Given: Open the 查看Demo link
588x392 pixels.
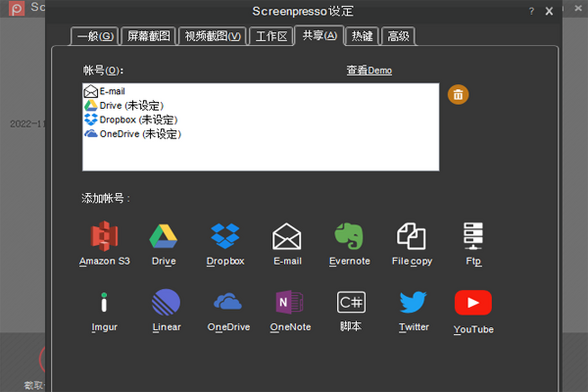Looking at the screenshot, I should [x=369, y=71].
